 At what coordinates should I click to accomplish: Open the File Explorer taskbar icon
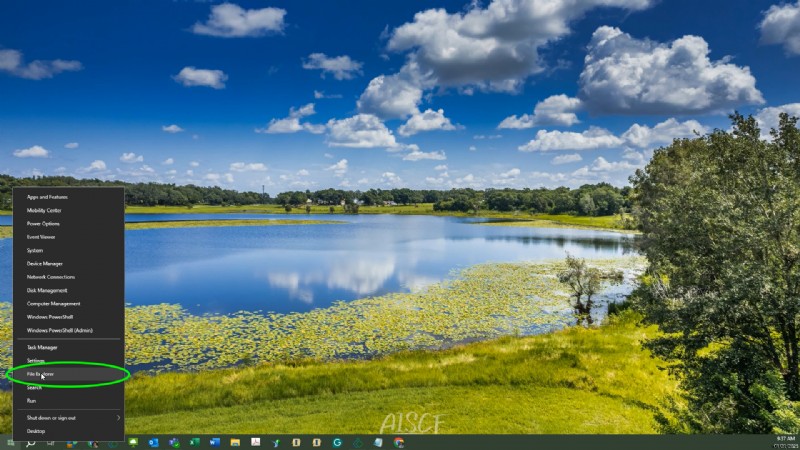coord(235,442)
